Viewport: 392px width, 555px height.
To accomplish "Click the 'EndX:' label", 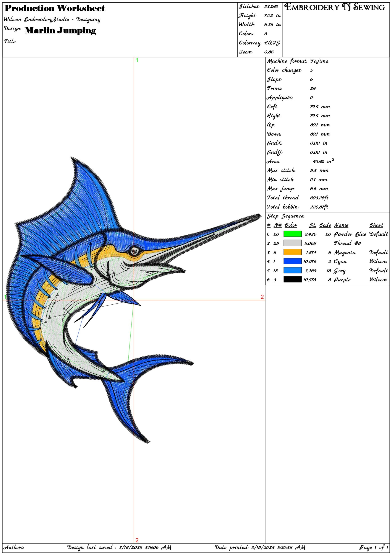I will point(275,143).
